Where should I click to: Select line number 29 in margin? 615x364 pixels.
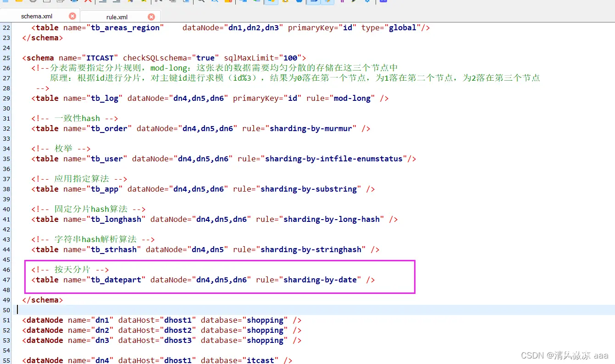[x=6, y=98]
